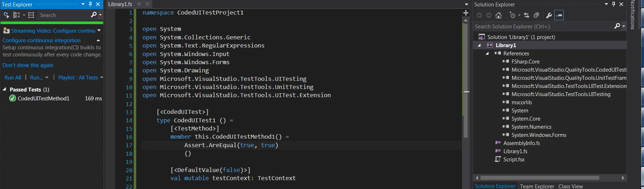Viewport: 644px width, 189px height.
Task: Open the Playlist: All Tests dropdown
Action: coord(81,78)
